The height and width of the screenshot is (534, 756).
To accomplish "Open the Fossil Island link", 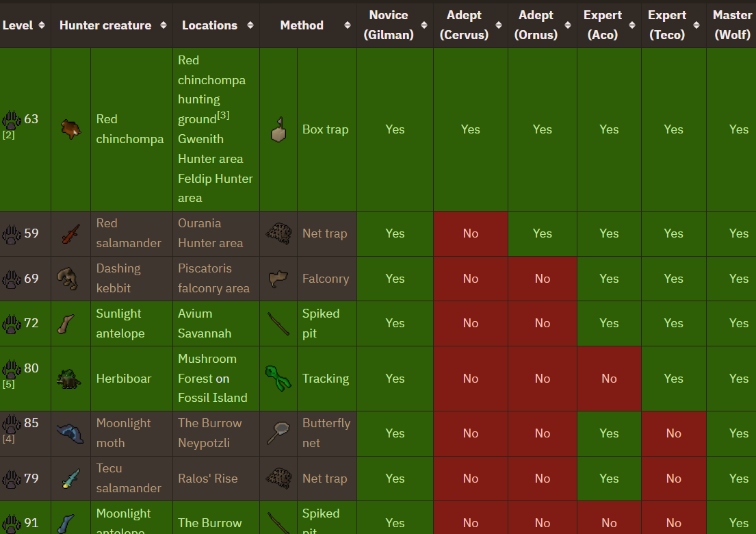I will click(x=213, y=398).
